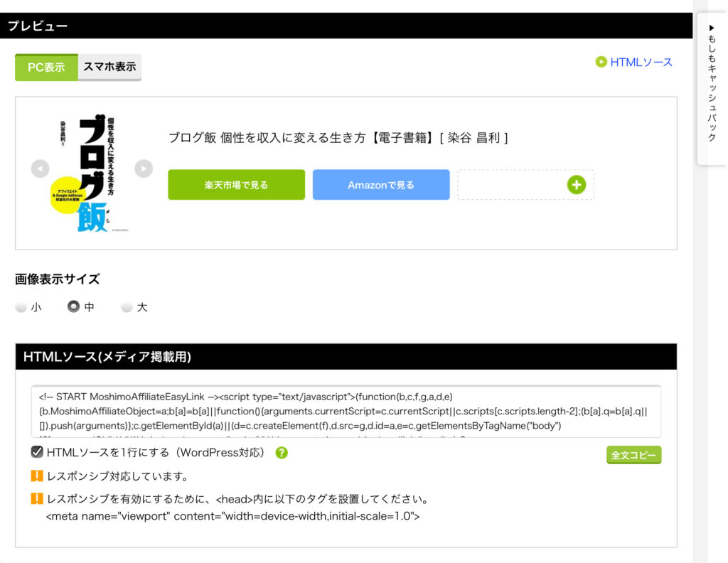This screenshot has height=563, width=728.
Task: Click the Amazonで見る button
Action: click(x=381, y=185)
